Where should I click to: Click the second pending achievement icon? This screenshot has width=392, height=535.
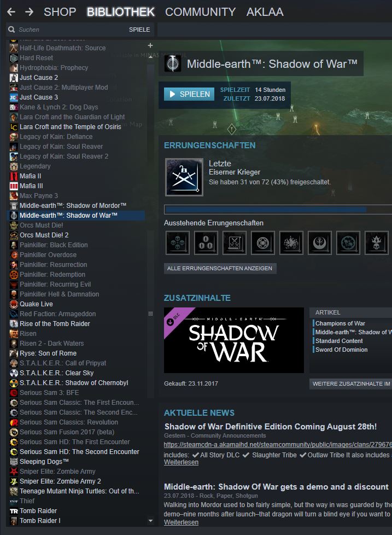206,243
